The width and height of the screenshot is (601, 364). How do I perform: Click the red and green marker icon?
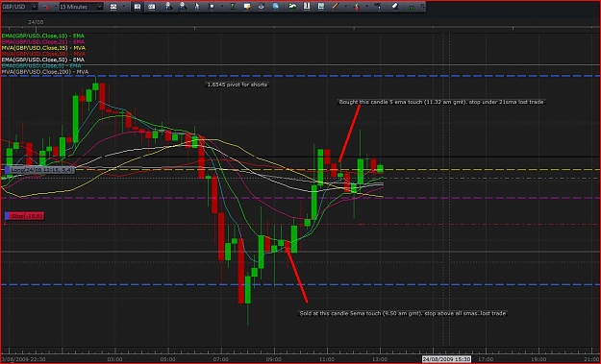click(357, 7)
